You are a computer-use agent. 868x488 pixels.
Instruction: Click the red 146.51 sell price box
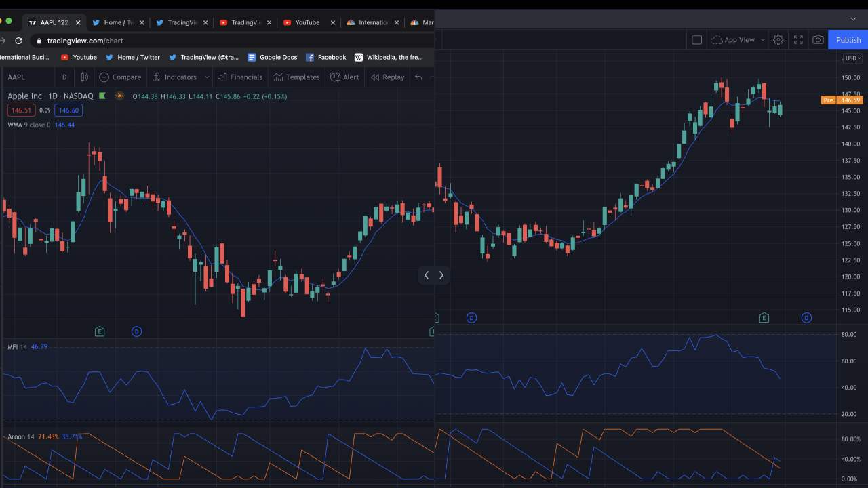pyautogui.click(x=21, y=110)
